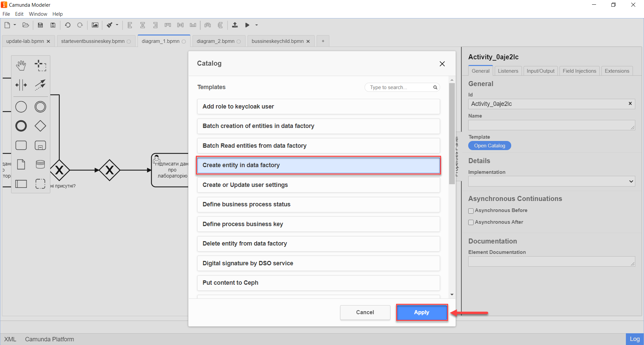Redo the last action
Screen dimensions: 644x345
coord(80,25)
